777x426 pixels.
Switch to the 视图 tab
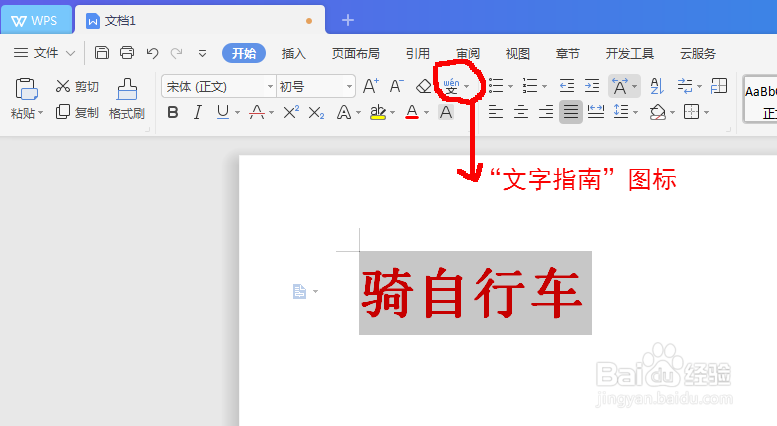coord(517,53)
